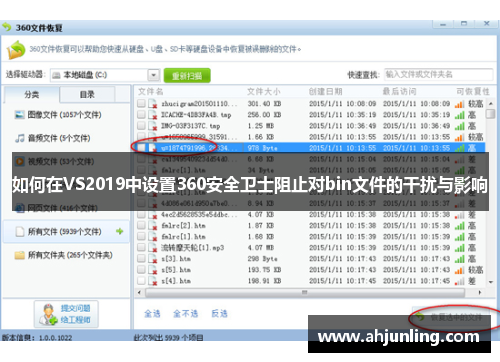Select 所有文件 (5939个文件) category
Viewport: 500px width, 362px height.
pyautogui.click(x=66, y=231)
